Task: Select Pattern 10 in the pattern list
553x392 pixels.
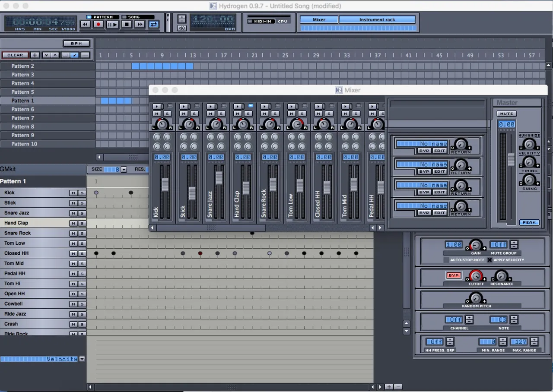Action: 48,144
